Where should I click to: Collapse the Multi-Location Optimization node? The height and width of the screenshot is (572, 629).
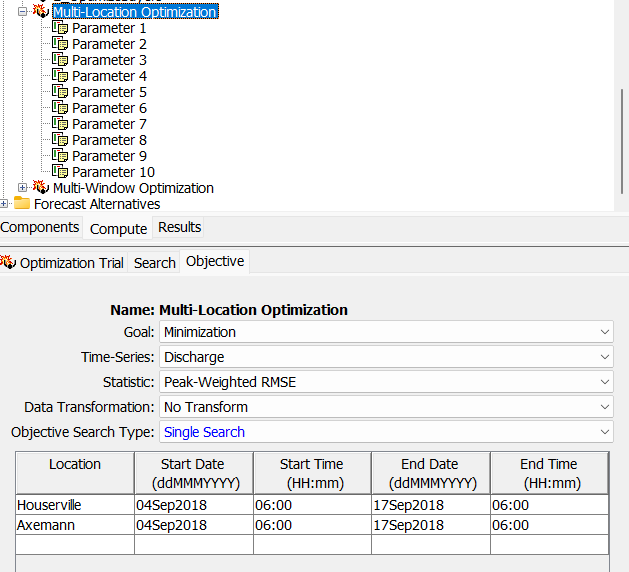[x=22, y=12]
